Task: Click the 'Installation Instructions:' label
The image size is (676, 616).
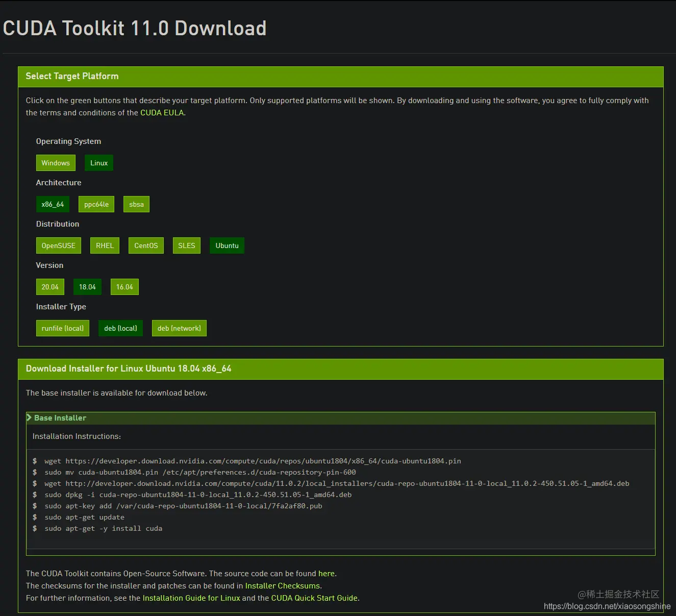Action: [x=77, y=436]
